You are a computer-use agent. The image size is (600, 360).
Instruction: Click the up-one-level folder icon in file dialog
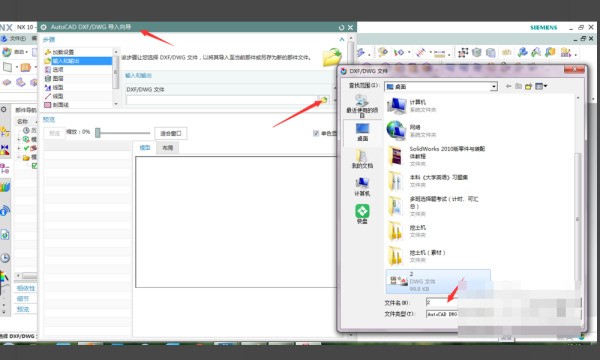coord(518,86)
